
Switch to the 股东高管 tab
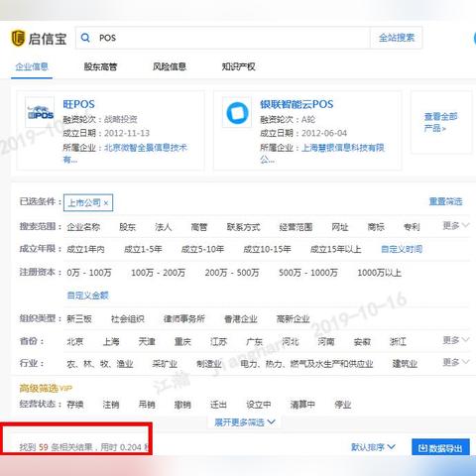(100, 66)
